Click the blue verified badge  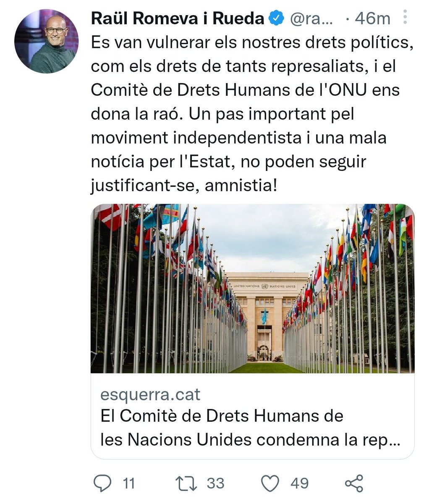click(275, 18)
